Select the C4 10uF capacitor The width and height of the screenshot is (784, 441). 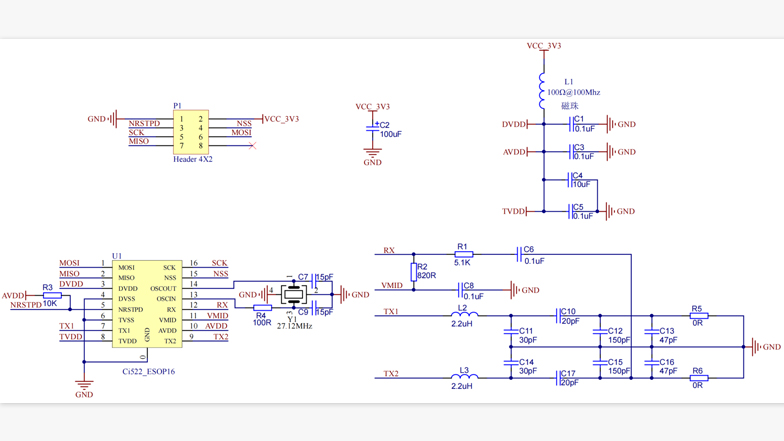(570, 180)
